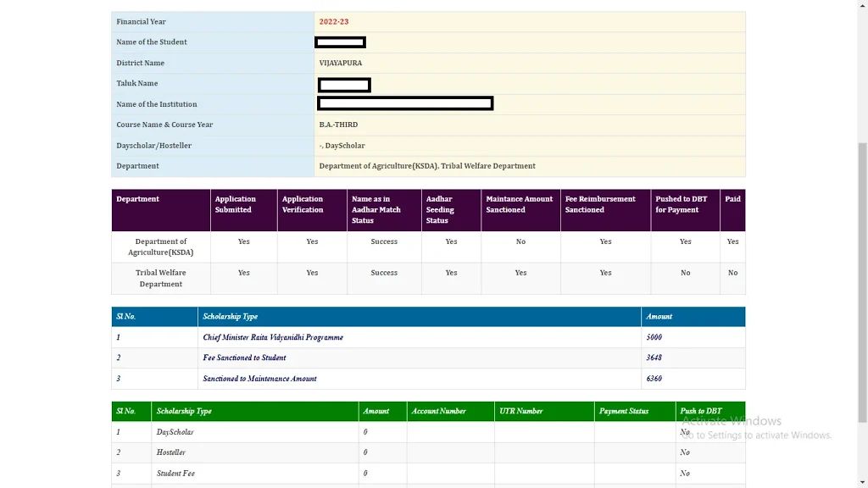
Task: Click 'No' under Paid for Tribal Welfare
Action: [x=732, y=273]
